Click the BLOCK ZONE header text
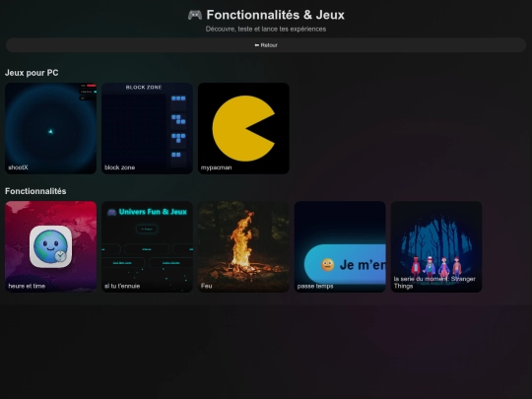 [x=144, y=88]
